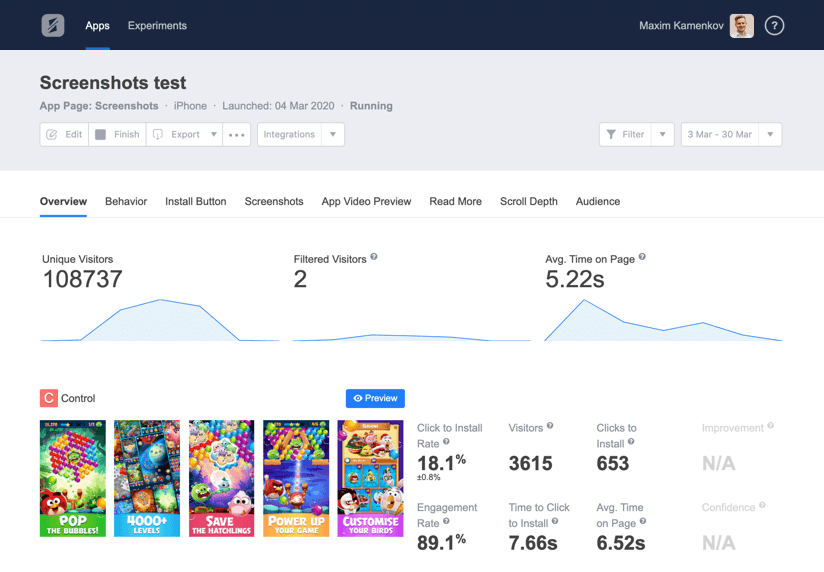Click info icon beside Time to Click to Install

coord(555,521)
